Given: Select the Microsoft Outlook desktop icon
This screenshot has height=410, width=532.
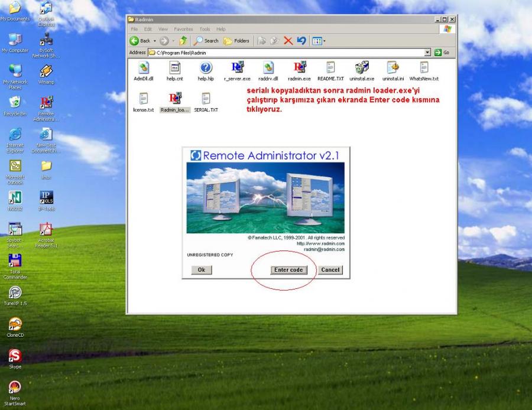Looking at the screenshot, I should (x=15, y=172).
